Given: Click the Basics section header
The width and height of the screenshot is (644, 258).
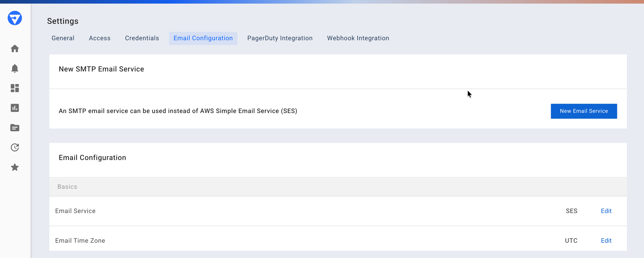Looking at the screenshot, I should click(67, 187).
